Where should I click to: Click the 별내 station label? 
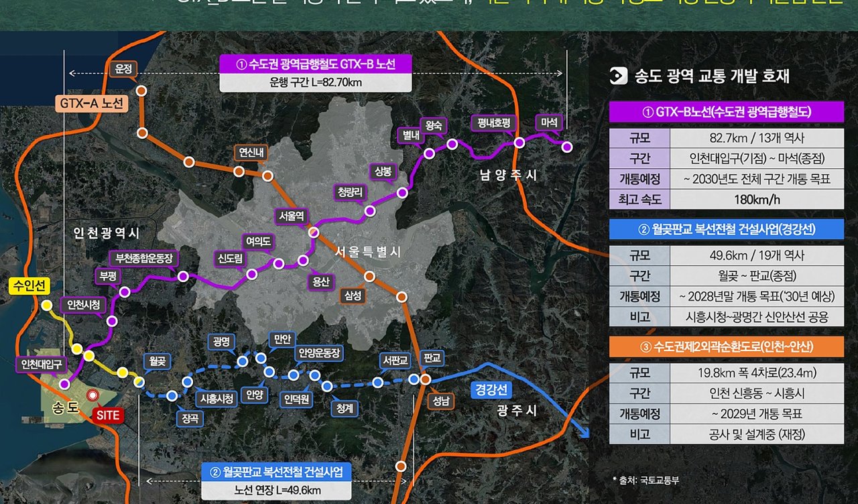(410, 135)
